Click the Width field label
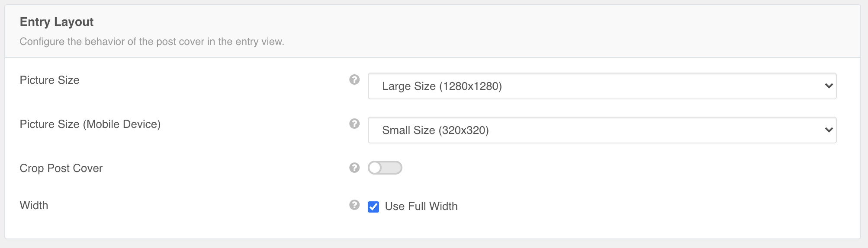The width and height of the screenshot is (868, 248). click(34, 205)
